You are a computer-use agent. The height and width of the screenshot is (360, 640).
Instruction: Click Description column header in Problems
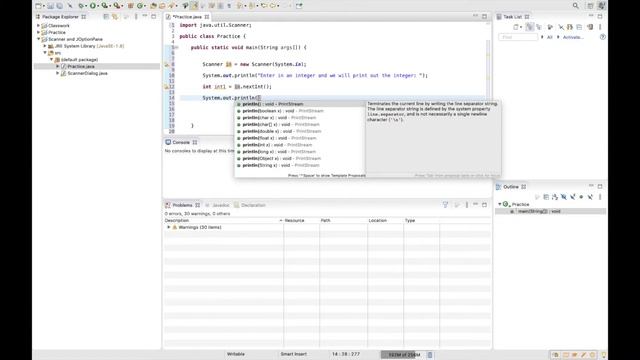pos(223,220)
